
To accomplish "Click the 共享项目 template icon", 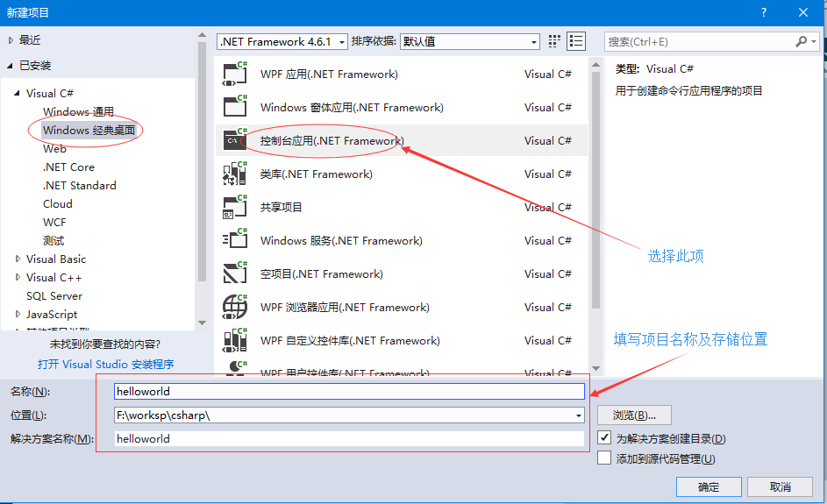I will (x=235, y=208).
